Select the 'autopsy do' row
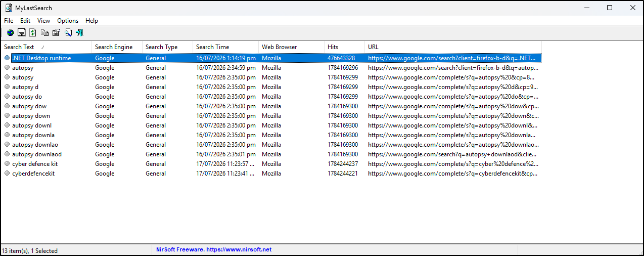Image resolution: width=644 pixels, height=256 pixels. click(271, 97)
